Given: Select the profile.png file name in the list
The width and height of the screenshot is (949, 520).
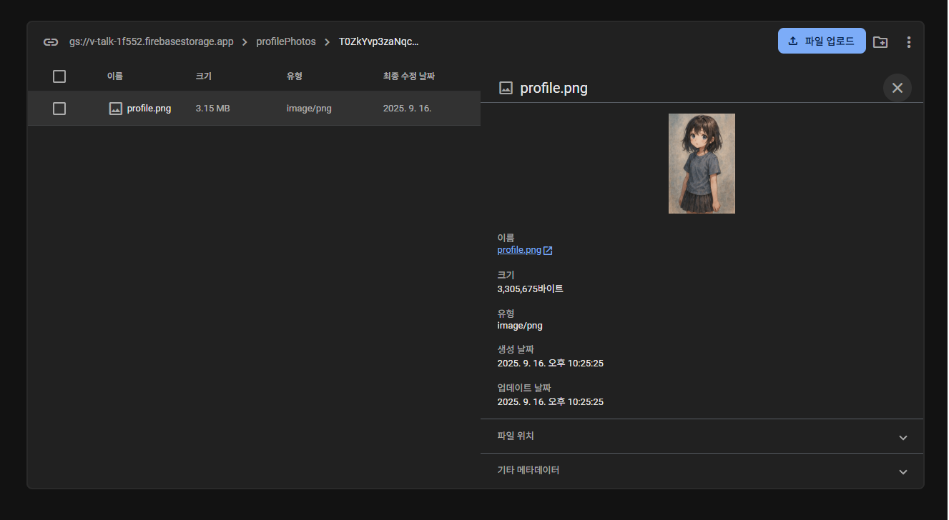Looking at the screenshot, I should 149,108.
